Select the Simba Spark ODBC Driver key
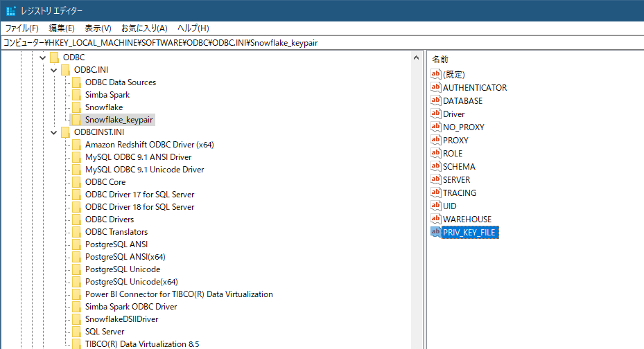Screen dimensions: 644x349 [131, 307]
